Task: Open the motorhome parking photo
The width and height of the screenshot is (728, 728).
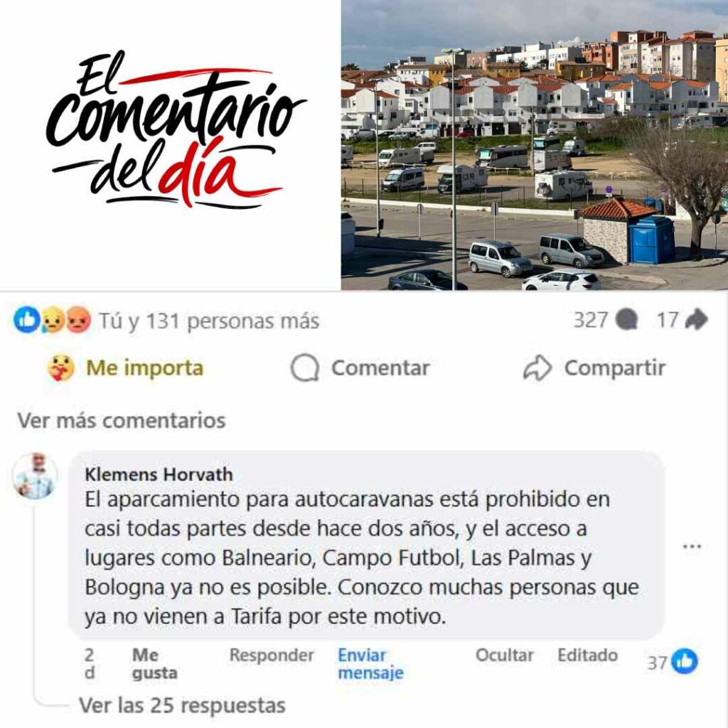Action: pos(535,145)
